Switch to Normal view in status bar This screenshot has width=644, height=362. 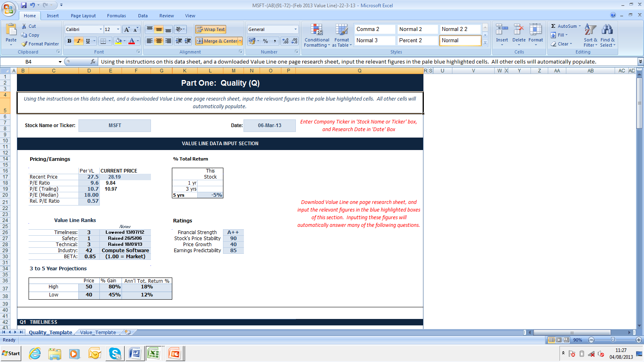coord(551,340)
